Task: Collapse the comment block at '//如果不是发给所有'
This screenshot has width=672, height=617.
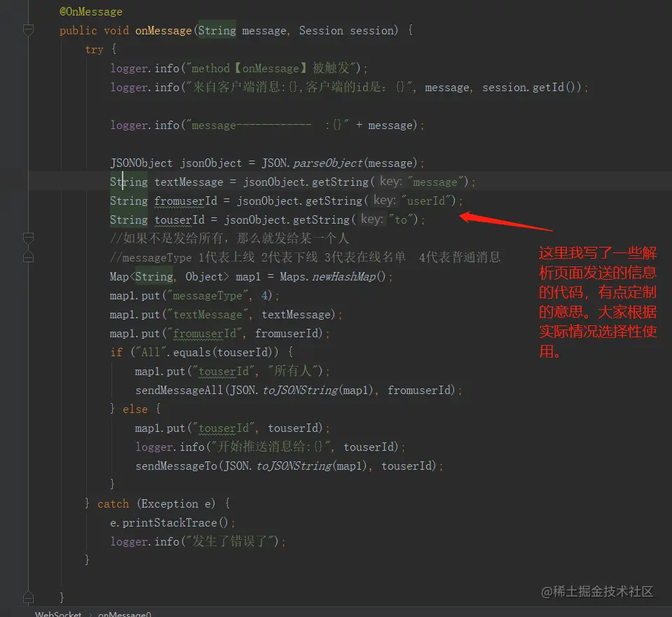Action: point(28,238)
